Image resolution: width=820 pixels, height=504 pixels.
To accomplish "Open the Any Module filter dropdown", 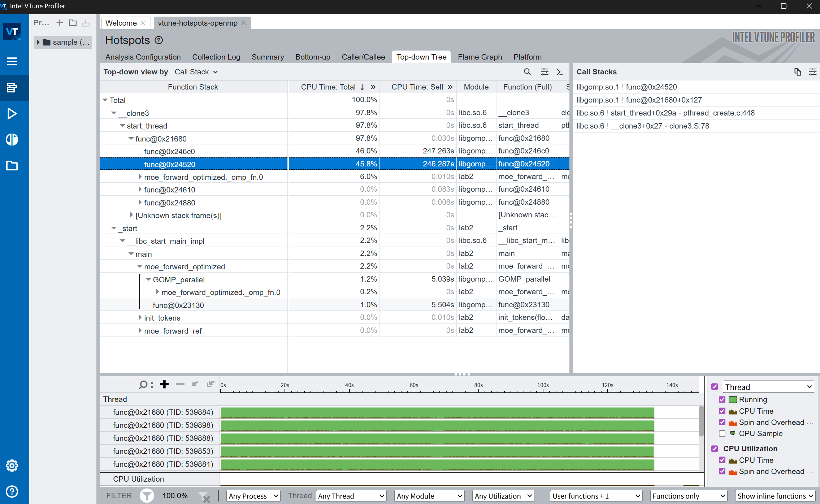I will pos(430,496).
